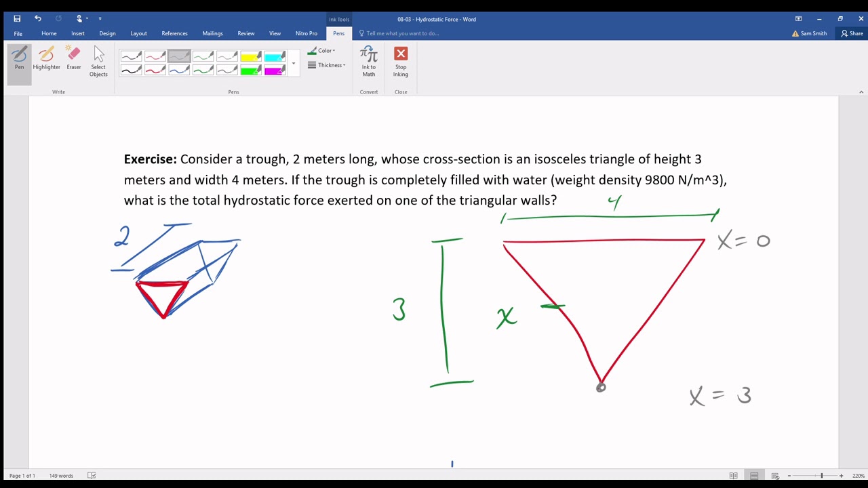Click the Share button

point(852,33)
